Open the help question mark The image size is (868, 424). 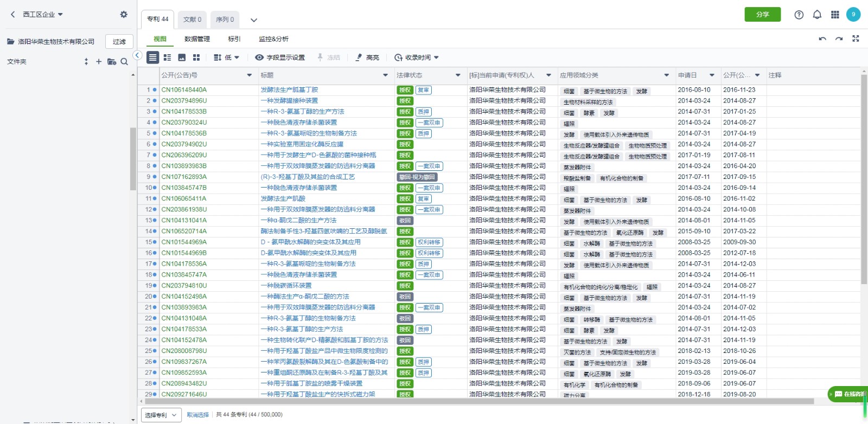pos(799,15)
